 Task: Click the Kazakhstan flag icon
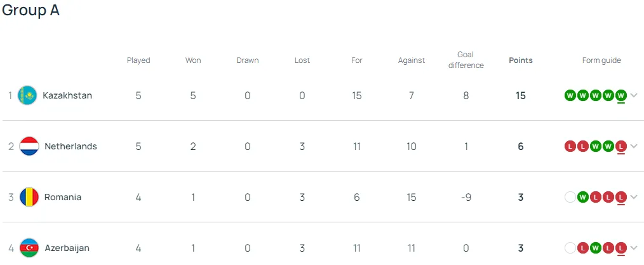(x=27, y=95)
